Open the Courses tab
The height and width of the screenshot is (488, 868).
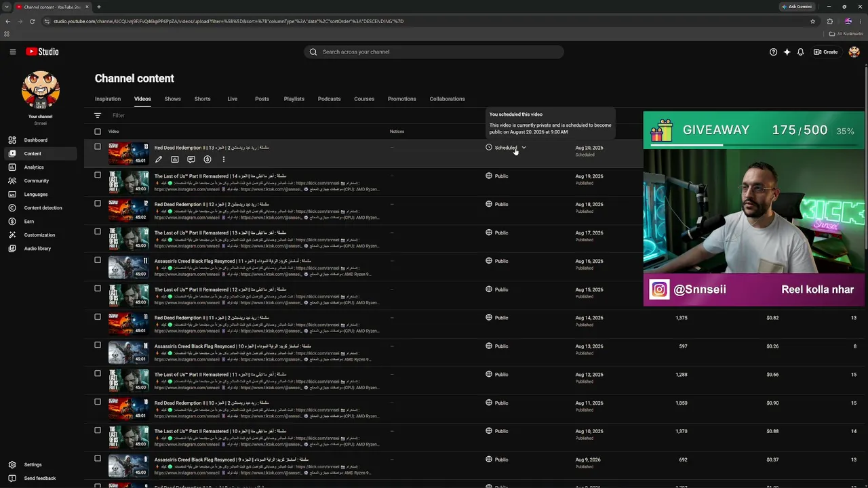[x=364, y=99]
